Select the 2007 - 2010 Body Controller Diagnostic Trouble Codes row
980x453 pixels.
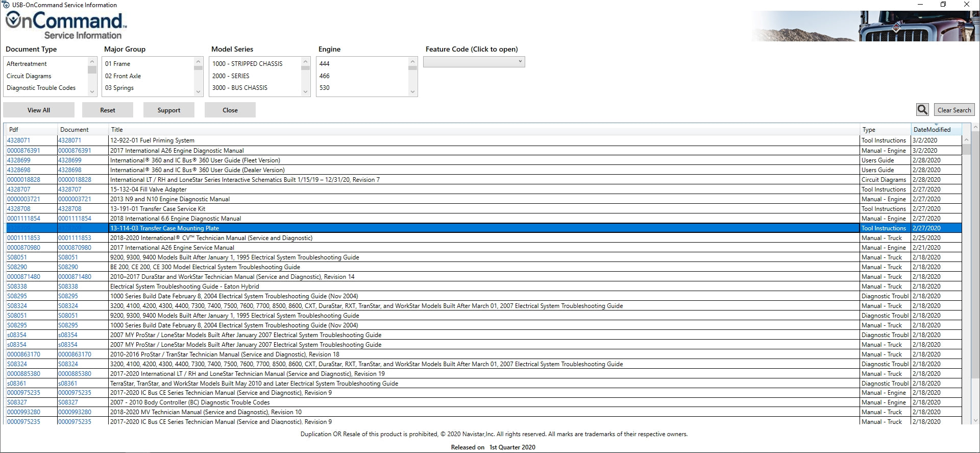coord(484,402)
